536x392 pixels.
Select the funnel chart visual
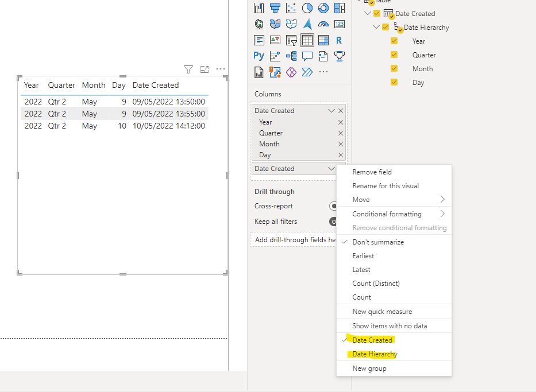(x=275, y=8)
